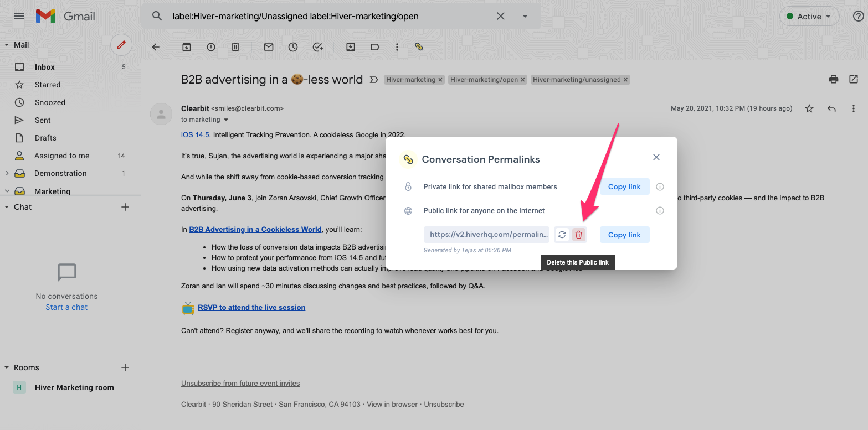The width and height of the screenshot is (868, 430).
Task: Remove the Hiver-marketing/unassigned label
Action: tap(626, 80)
